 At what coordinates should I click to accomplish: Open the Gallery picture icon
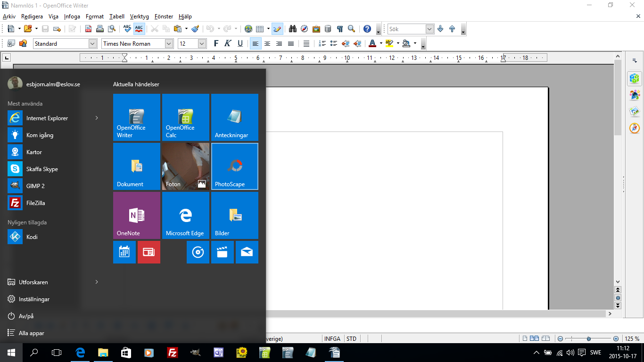coord(316,29)
